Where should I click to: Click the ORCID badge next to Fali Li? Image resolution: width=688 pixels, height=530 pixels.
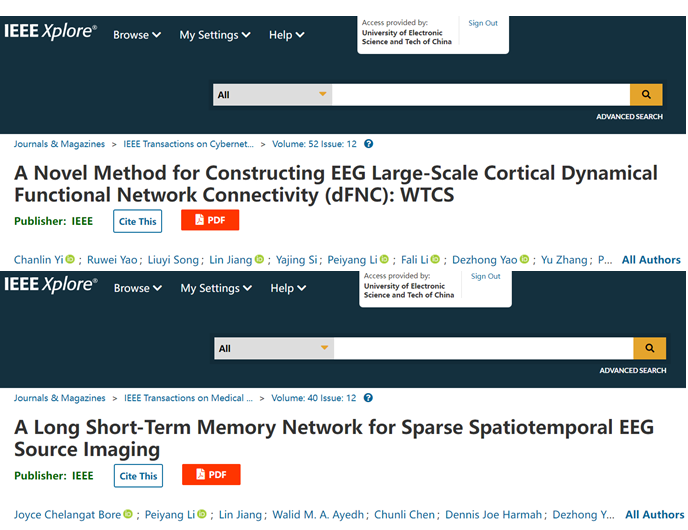(x=437, y=260)
